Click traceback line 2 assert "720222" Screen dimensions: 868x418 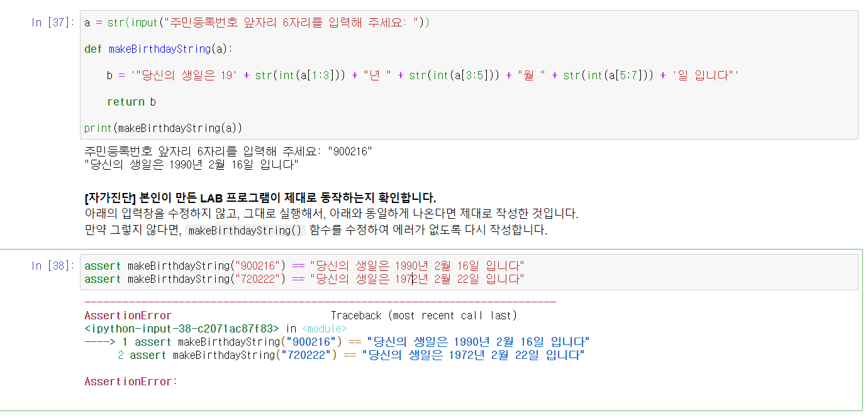[x=351, y=356]
